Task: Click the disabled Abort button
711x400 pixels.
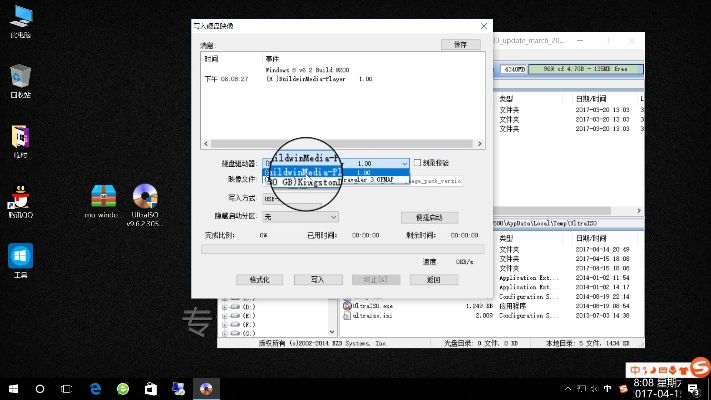Action: [376, 280]
